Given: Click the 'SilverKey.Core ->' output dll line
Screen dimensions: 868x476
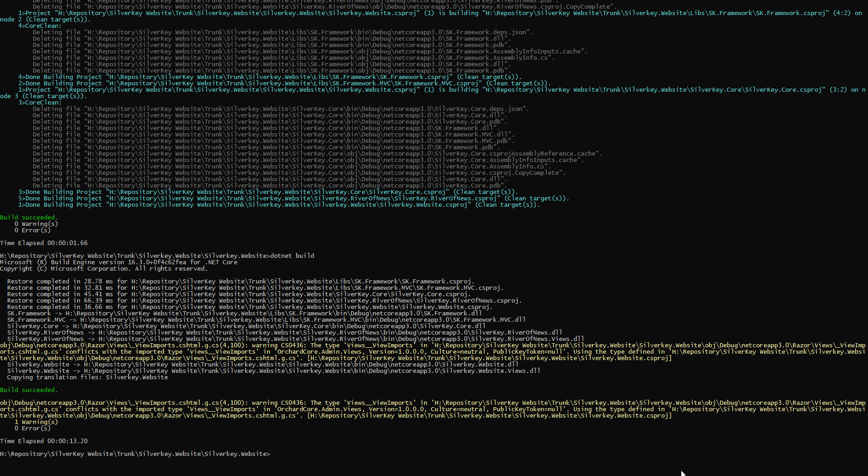Looking at the screenshot, I should [247, 326].
